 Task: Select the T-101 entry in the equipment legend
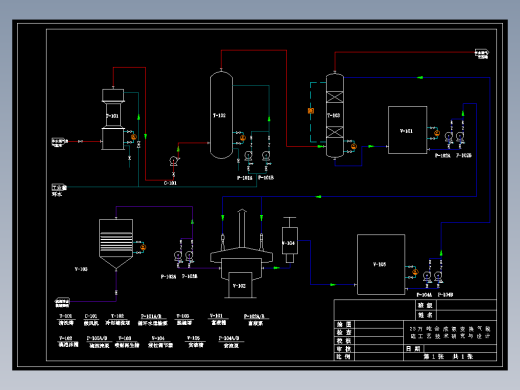(x=66, y=319)
